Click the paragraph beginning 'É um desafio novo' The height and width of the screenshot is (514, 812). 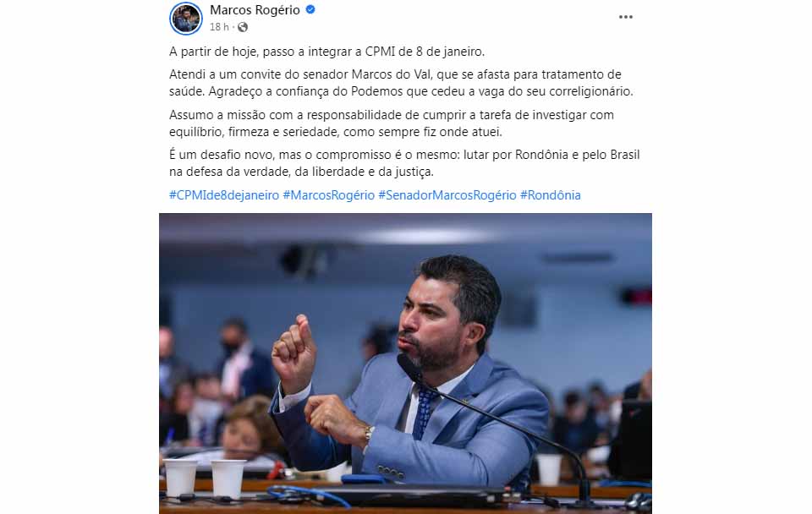404,163
